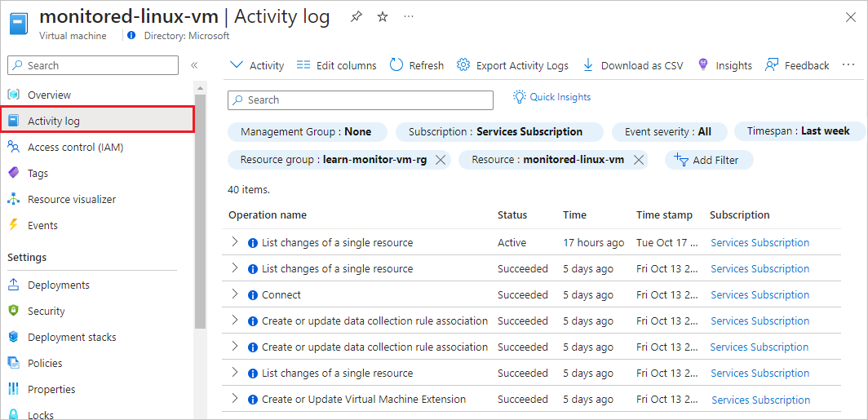Select Activity log in the menu
Viewport: 868px width, 420px height.
click(97, 121)
